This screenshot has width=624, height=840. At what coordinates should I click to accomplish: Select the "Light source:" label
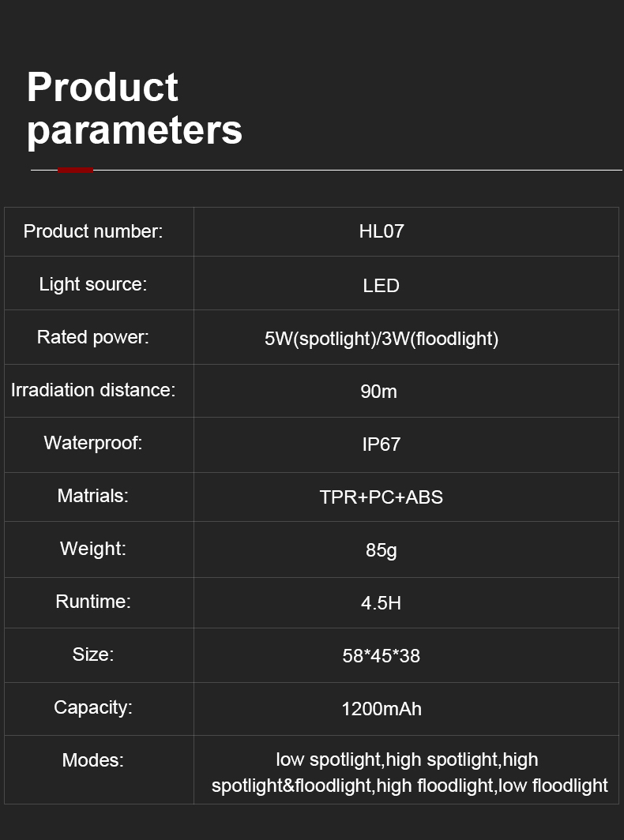(x=93, y=284)
